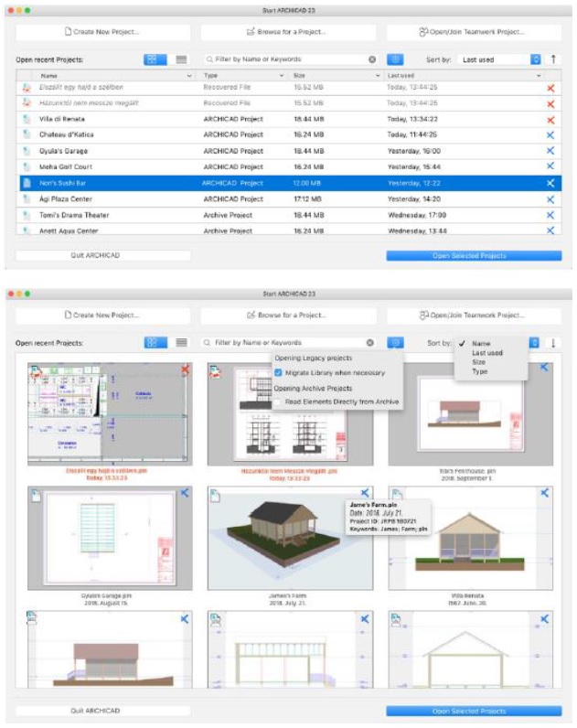Click the file icon on Gyula's Garage thumbnail
The image size is (577, 728).
click(x=36, y=496)
